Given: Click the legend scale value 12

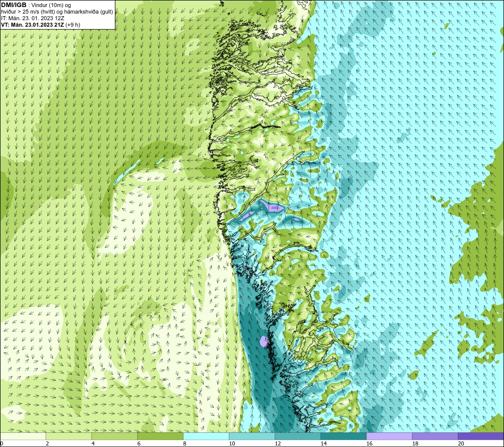Looking at the screenshot, I should point(278,443).
